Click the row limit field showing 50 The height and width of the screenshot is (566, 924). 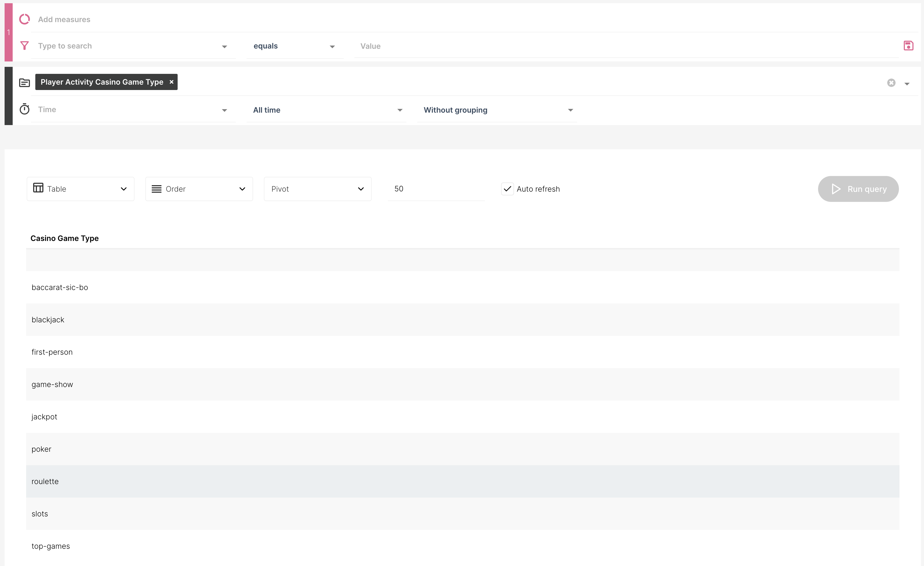[436, 189]
